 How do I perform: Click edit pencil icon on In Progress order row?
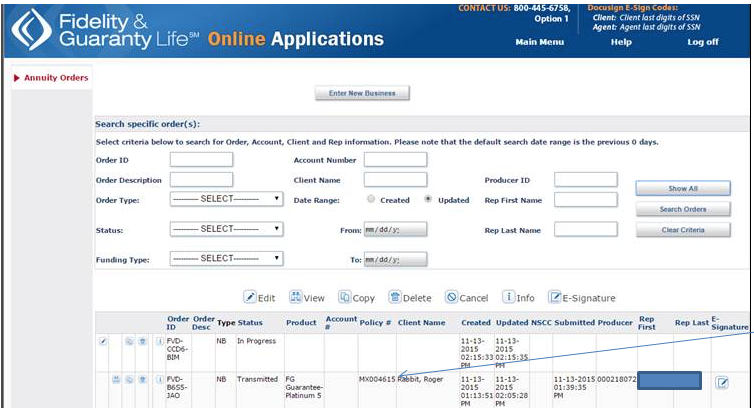(x=103, y=341)
